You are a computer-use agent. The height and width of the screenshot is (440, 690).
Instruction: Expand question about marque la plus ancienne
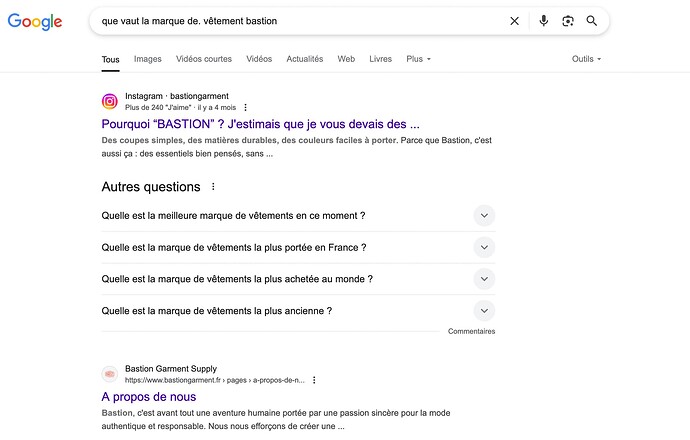pyautogui.click(x=484, y=311)
